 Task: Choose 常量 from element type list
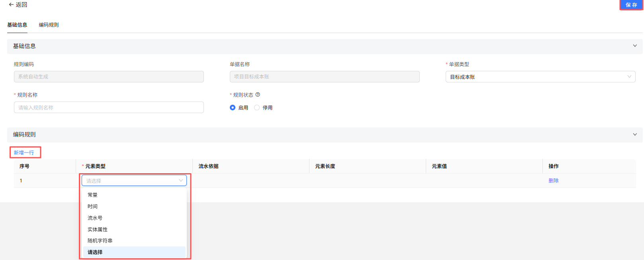tap(93, 195)
